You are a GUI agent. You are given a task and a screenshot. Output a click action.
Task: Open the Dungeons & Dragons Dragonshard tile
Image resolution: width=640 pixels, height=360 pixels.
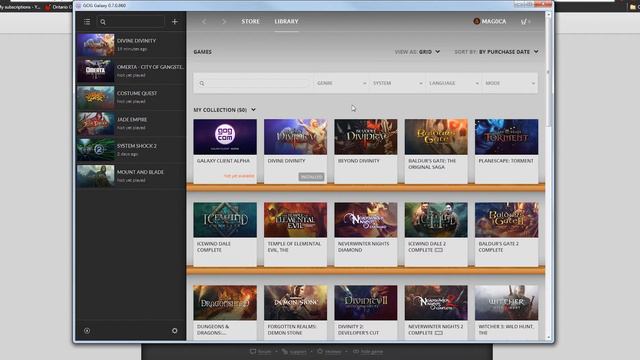[x=225, y=312]
